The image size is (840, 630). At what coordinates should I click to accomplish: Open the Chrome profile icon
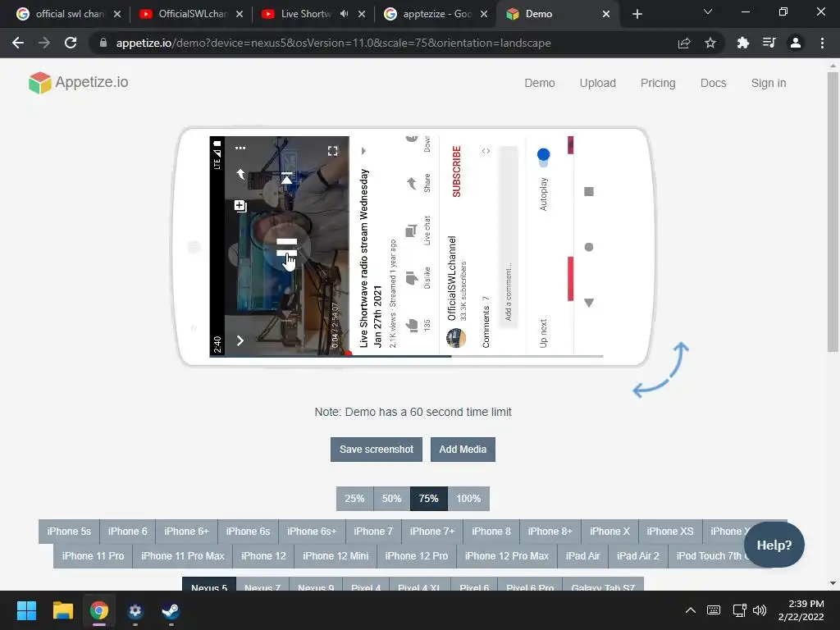(x=796, y=43)
